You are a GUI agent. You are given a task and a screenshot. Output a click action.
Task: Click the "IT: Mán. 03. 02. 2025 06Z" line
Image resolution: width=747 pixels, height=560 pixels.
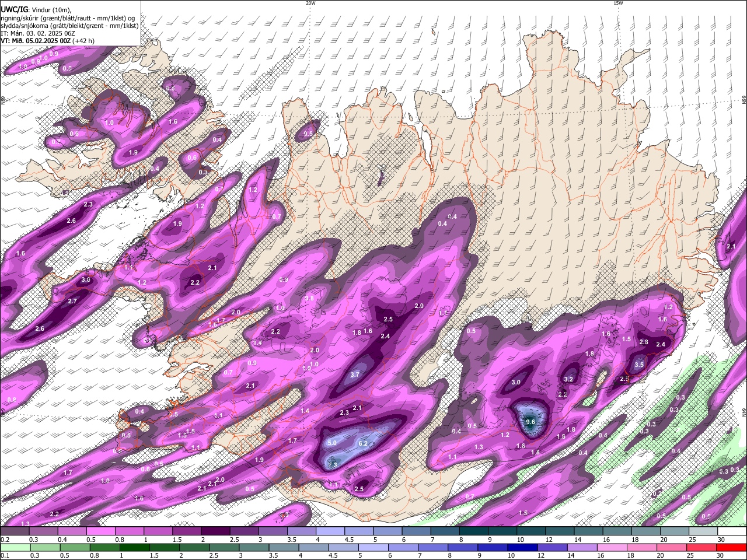pos(39,33)
